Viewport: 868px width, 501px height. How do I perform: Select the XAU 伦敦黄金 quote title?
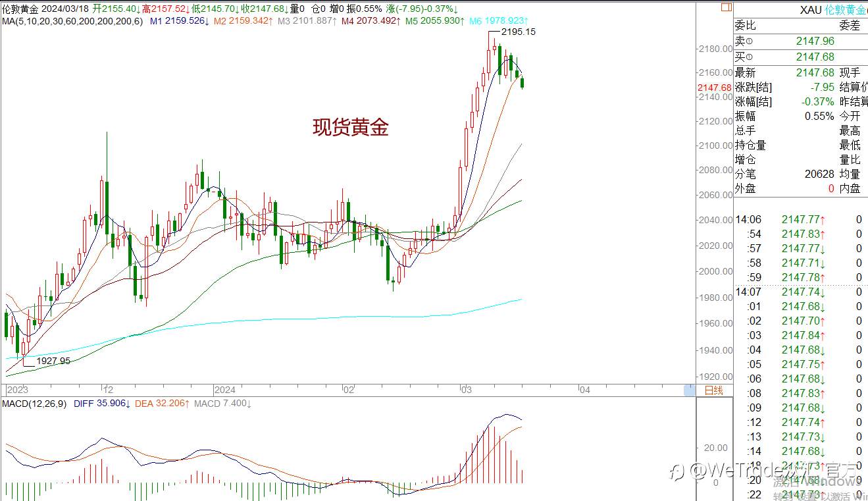coord(833,10)
